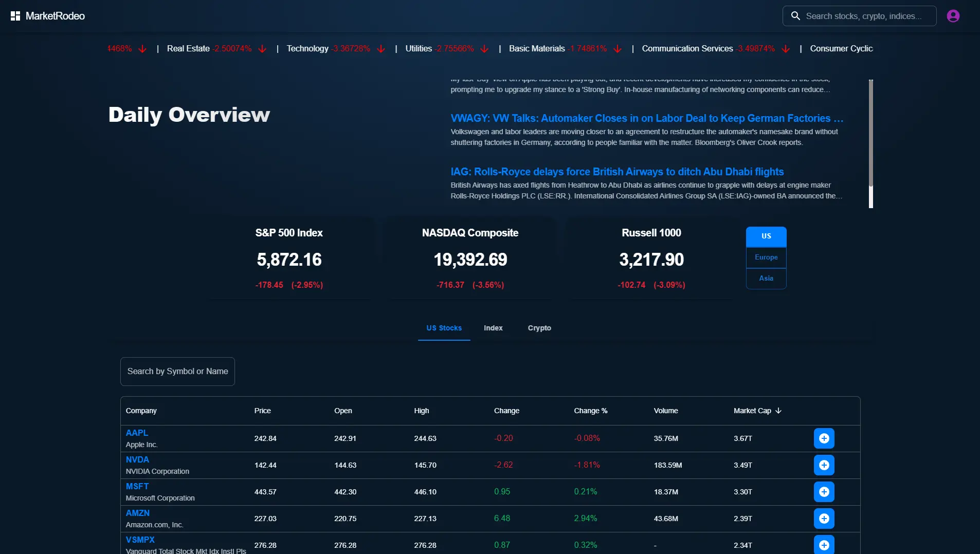Add VSMPX to watchlist with plus button
980x554 pixels.
coord(824,545)
